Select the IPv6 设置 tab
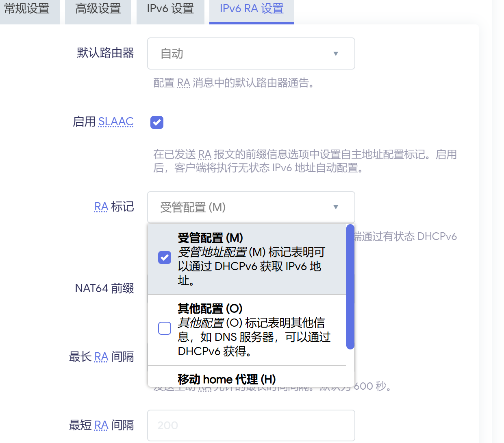The width and height of the screenshot is (504, 443). click(x=170, y=9)
